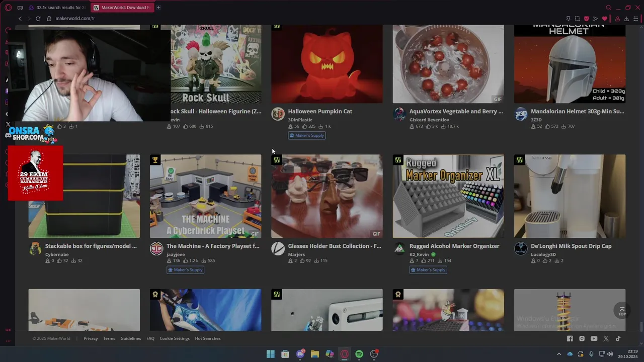The image size is (644, 362).
Task: Switch to the 33.1k search results tab
Action: (x=56, y=8)
